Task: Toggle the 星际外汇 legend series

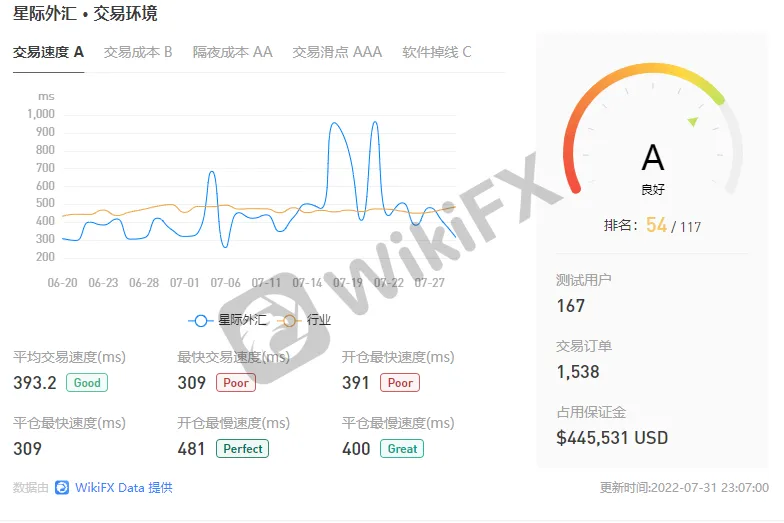Action: click(228, 320)
